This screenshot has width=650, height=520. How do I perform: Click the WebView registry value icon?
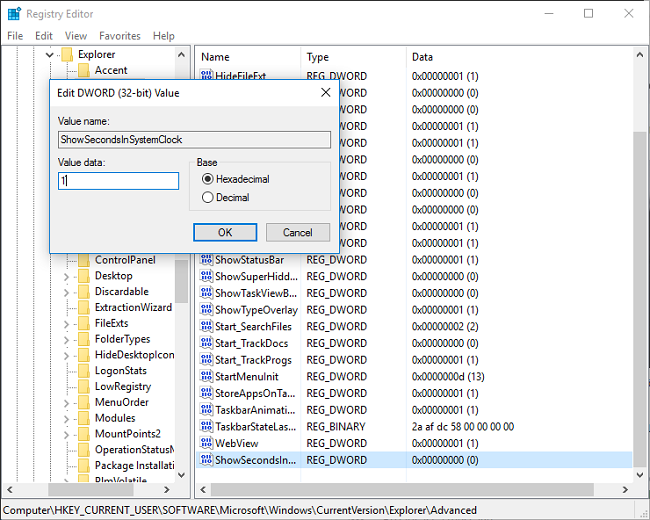tap(207, 443)
